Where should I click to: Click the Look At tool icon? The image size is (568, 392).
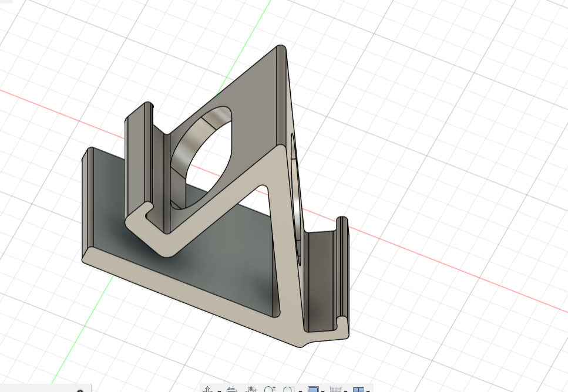coord(231,390)
